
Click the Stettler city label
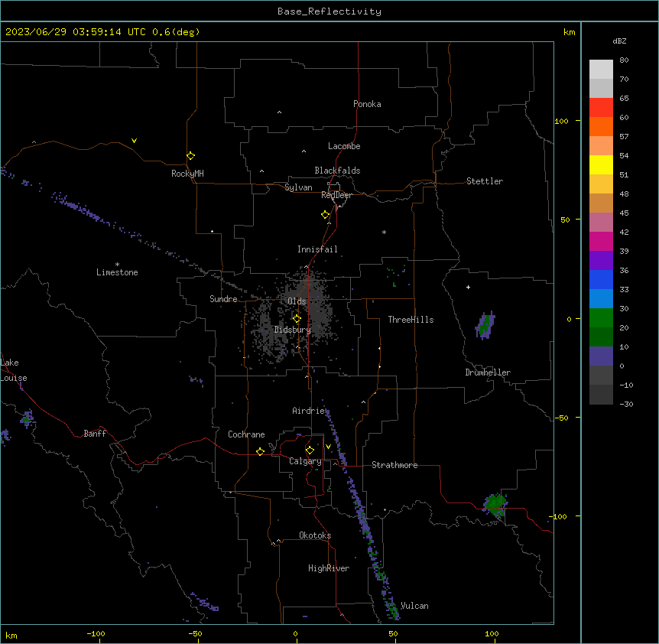point(484,181)
